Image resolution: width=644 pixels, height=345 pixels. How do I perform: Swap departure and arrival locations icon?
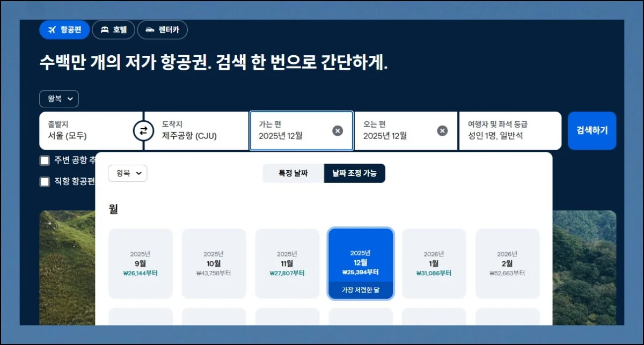(x=143, y=130)
